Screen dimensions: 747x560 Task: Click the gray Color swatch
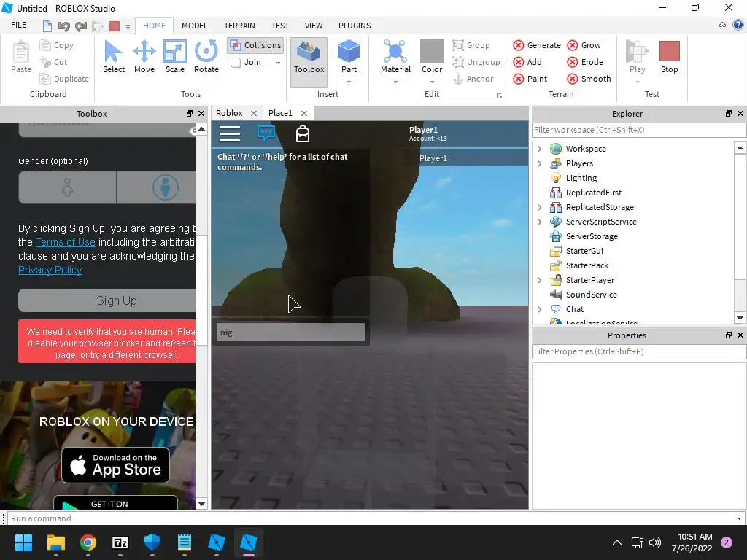click(432, 51)
